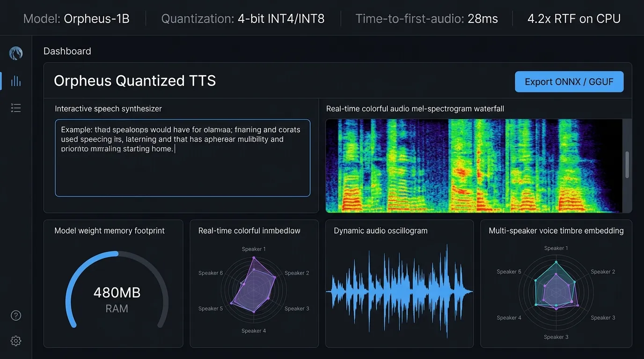The height and width of the screenshot is (359, 644).
Task: Click Speaker 4 label in inmbedlow radar chart
Action: pyautogui.click(x=254, y=331)
